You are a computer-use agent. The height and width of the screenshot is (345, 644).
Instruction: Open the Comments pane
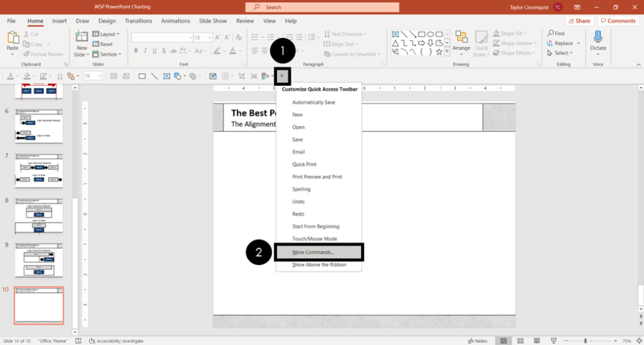point(619,21)
